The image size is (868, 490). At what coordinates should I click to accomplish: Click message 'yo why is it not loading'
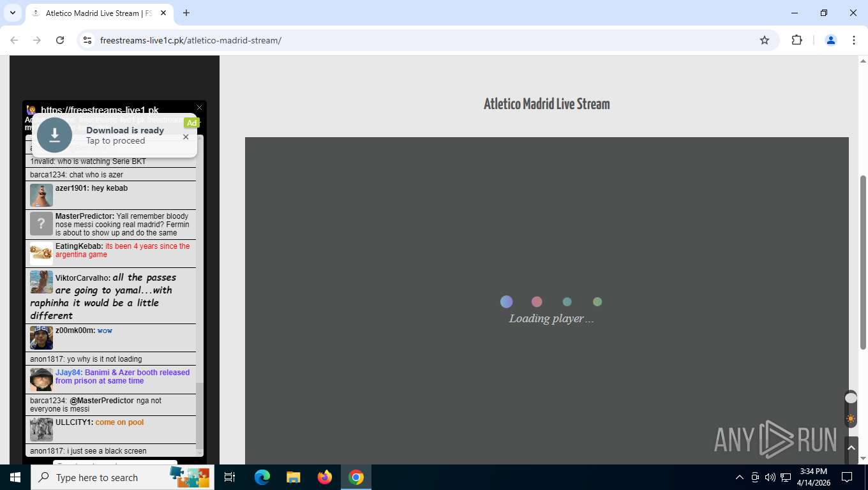tap(105, 359)
